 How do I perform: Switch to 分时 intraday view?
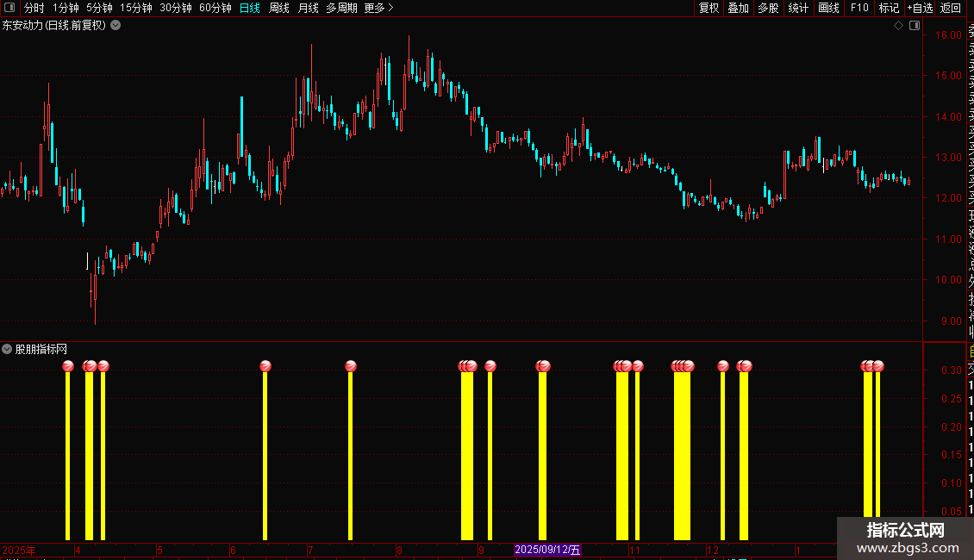34,8
